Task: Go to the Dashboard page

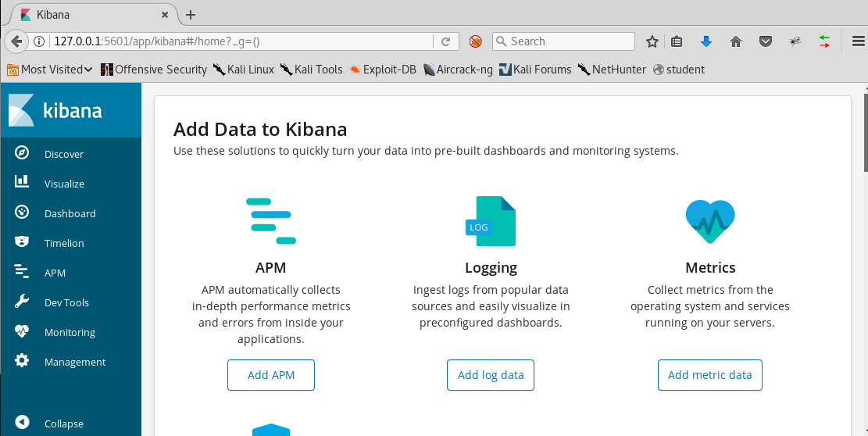Action: point(70,213)
